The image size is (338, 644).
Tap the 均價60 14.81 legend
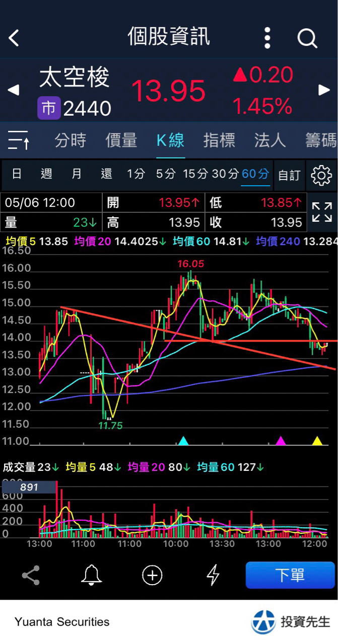tap(212, 242)
